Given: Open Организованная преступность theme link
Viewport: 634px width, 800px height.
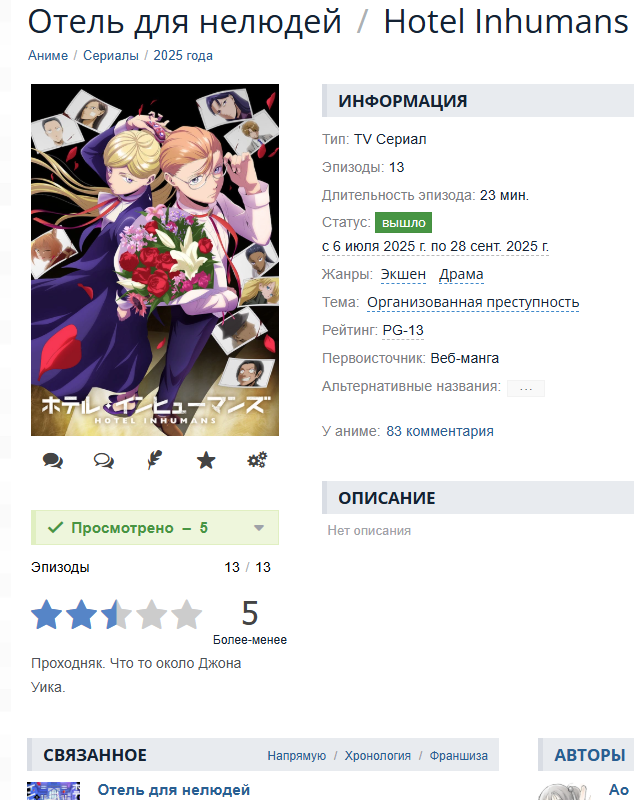Looking at the screenshot, I should tap(473, 303).
